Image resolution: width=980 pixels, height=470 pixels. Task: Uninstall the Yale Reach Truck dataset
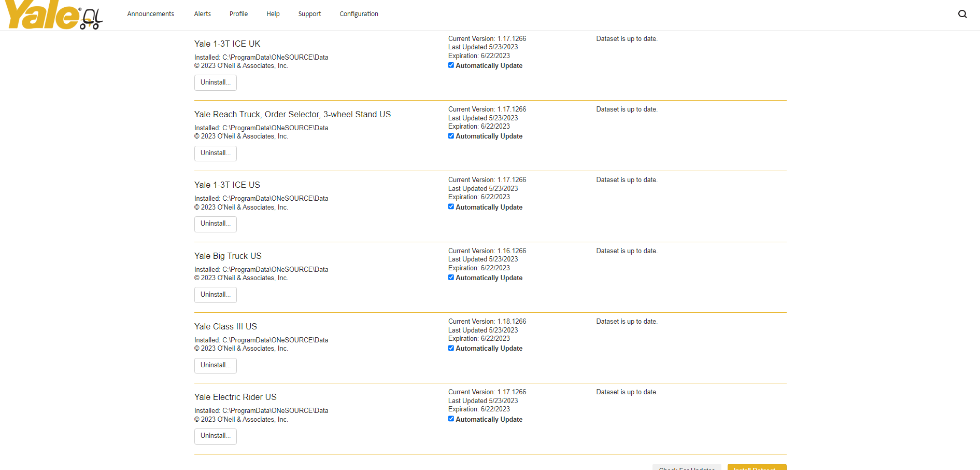click(215, 153)
